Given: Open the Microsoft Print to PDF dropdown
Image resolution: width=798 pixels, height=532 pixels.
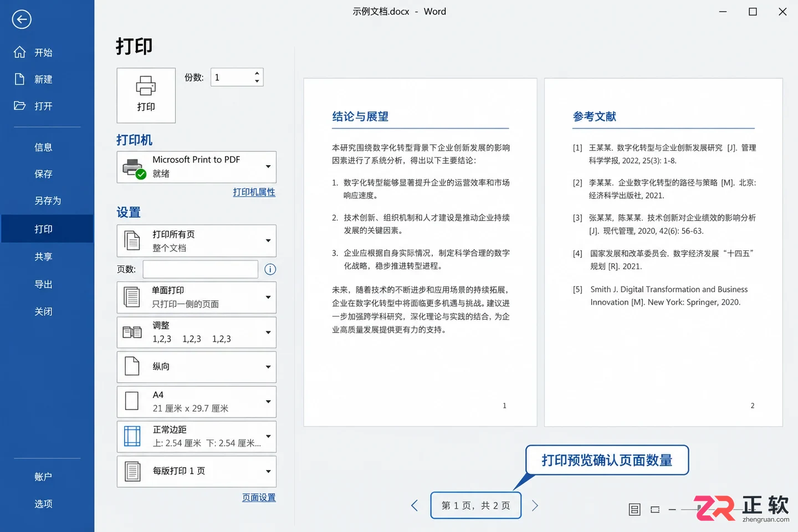Looking at the screenshot, I should point(268,167).
